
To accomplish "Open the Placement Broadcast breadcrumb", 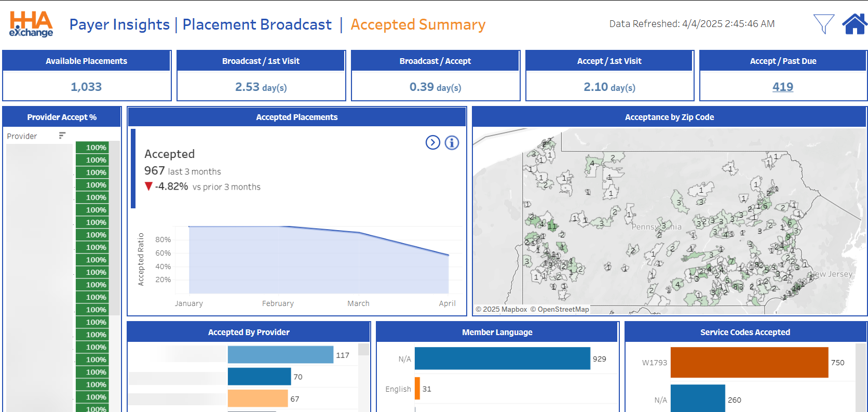I will 257,24.
